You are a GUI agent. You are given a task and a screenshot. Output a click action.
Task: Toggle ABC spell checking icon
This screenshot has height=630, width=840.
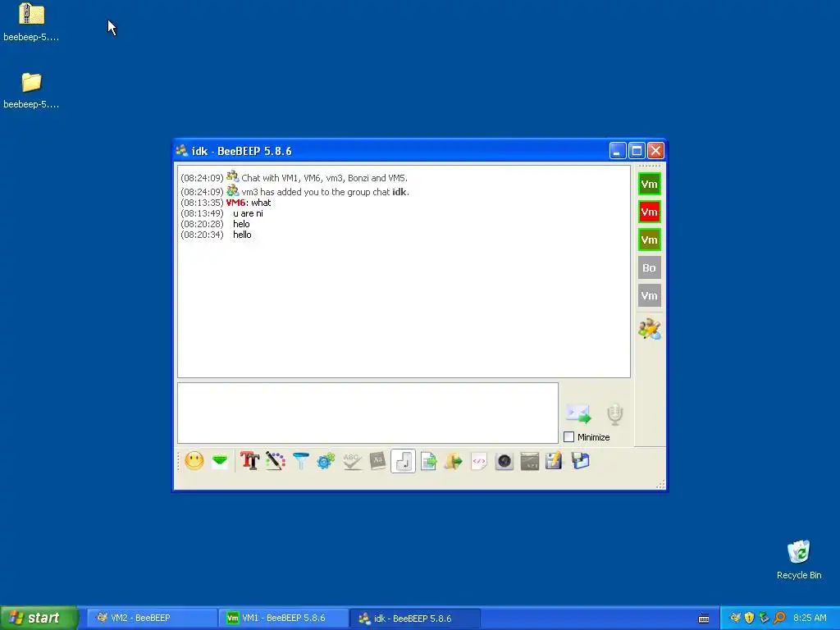tap(351, 461)
